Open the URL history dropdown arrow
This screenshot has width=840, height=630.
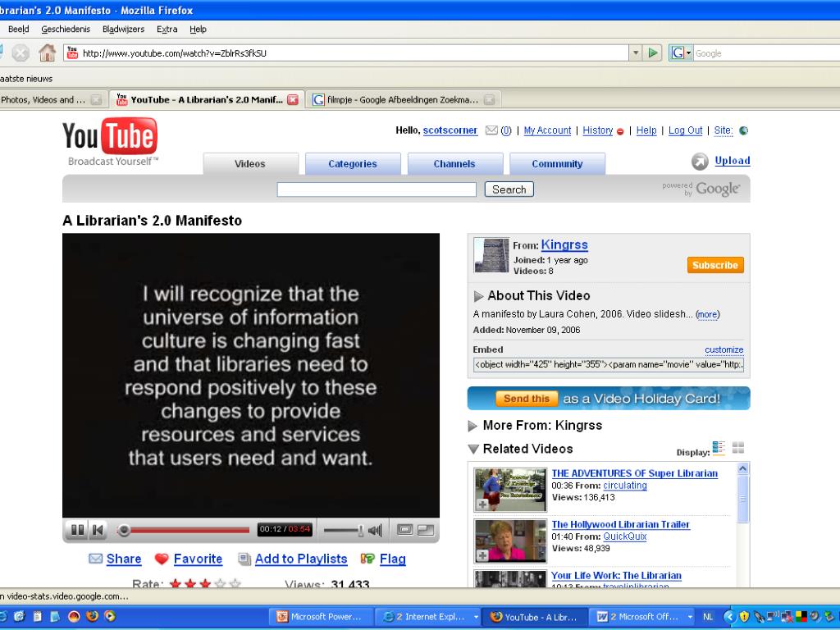click(x=636, y=53)
